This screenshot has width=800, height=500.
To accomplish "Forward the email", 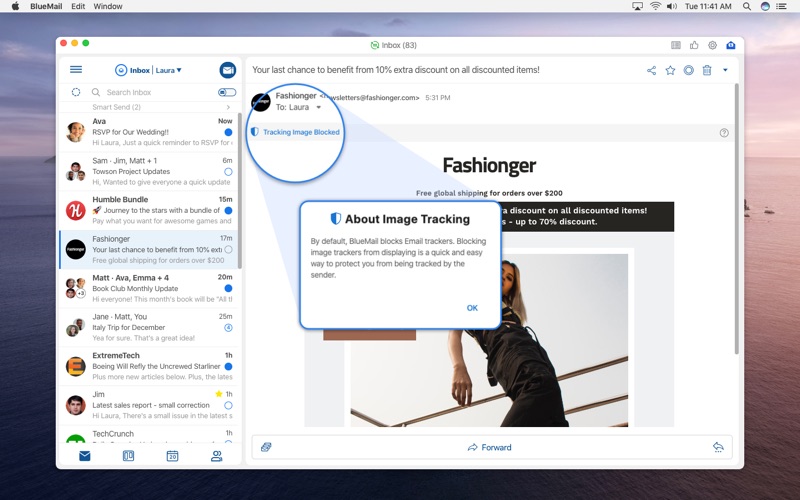I will (489, 447).
